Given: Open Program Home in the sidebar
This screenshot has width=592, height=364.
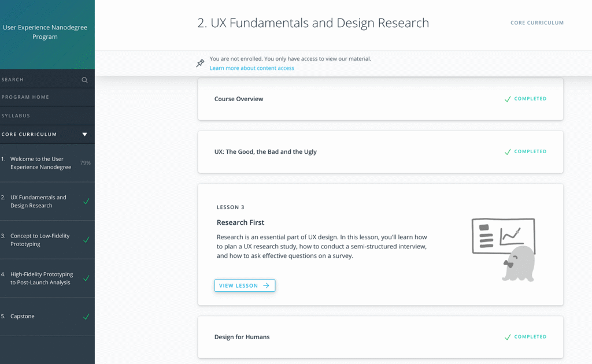Looking at the screenshot, I should point(25,97).
